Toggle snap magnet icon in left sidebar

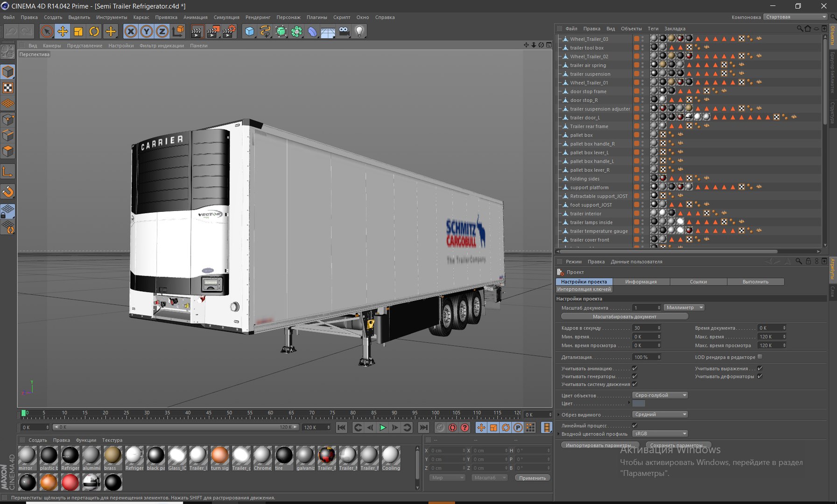8,191
